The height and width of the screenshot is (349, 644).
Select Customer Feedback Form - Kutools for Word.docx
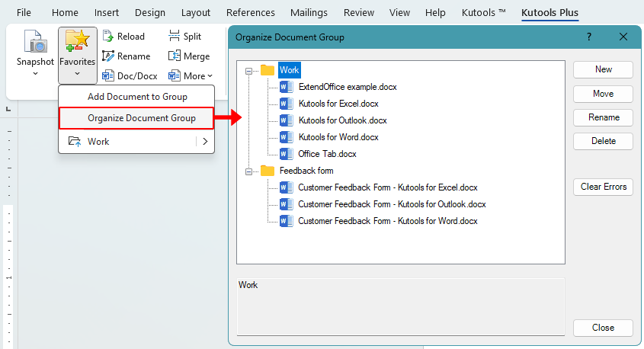[388, 221]
